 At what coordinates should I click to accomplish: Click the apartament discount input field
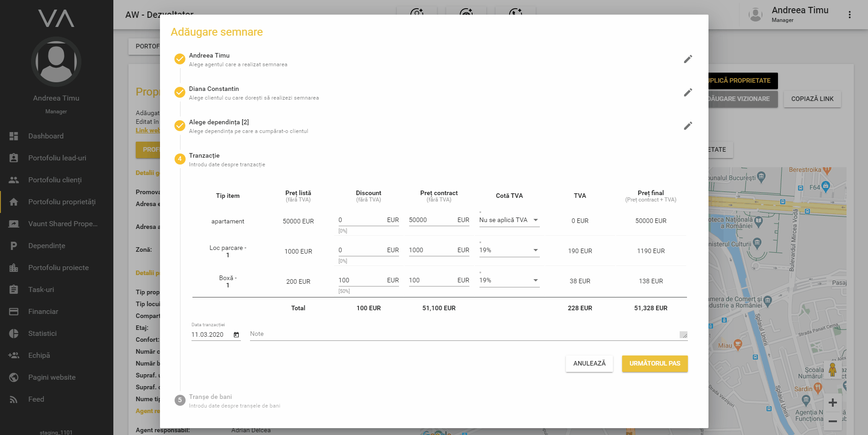(361, 220)
